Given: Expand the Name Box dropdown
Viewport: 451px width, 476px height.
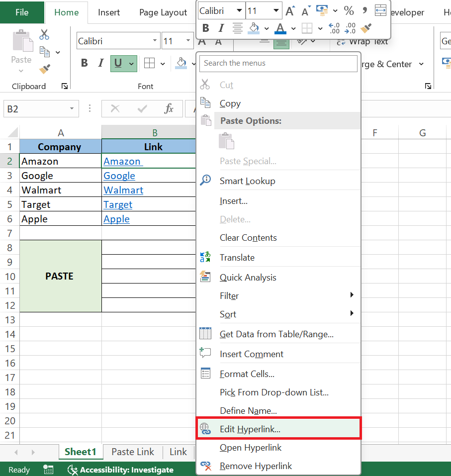Looking at the screenshot, I should pos(72,108).
